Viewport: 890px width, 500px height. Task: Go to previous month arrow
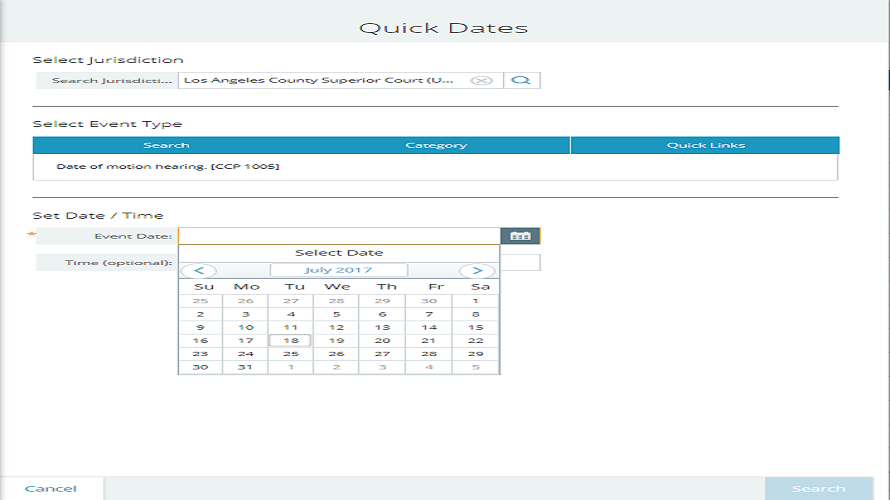point(200,270)
